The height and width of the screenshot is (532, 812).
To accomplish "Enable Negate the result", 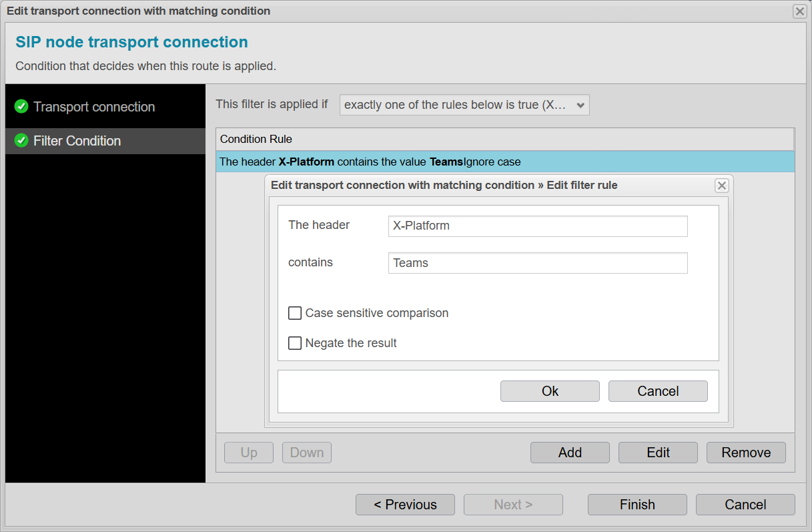I will (x=294, y=343).
